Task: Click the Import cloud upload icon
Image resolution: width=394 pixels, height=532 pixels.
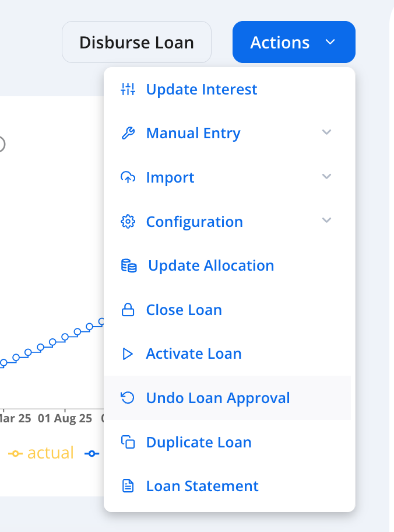Action: [128, 177]
